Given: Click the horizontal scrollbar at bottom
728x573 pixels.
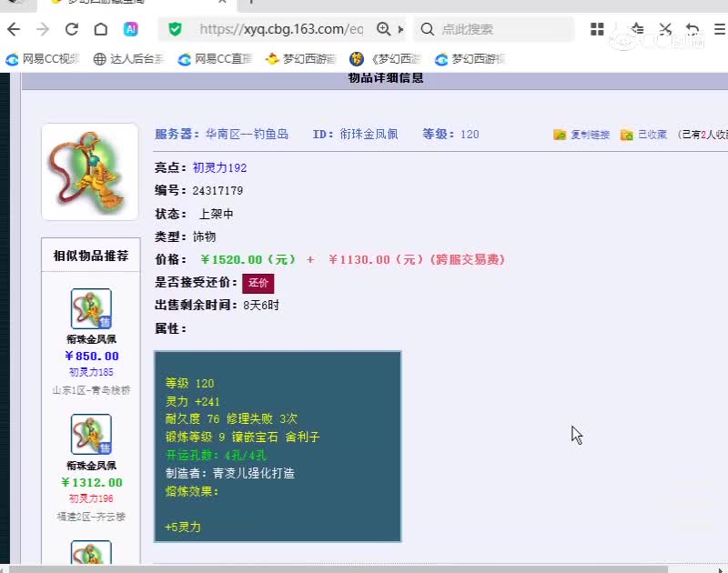Looking at the screenshot, I should pyautogui.click(x=338, y=569).
